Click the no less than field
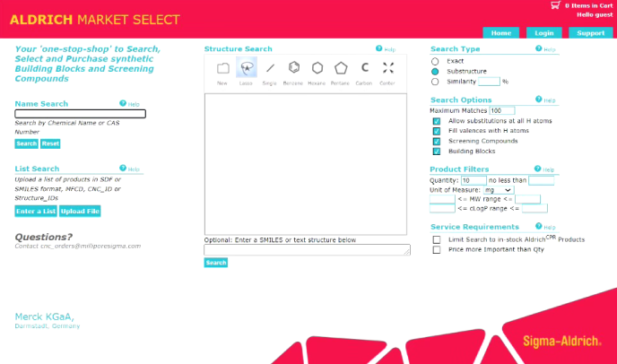The width and height of the screenshot is (617, 364). 541,180
